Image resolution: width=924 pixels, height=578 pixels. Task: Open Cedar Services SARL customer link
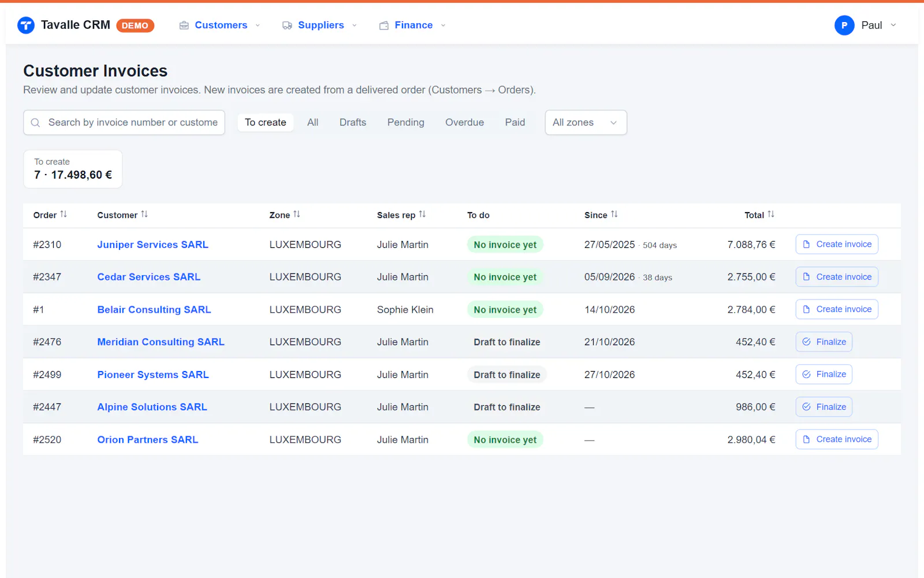click(x=149, y=277)
